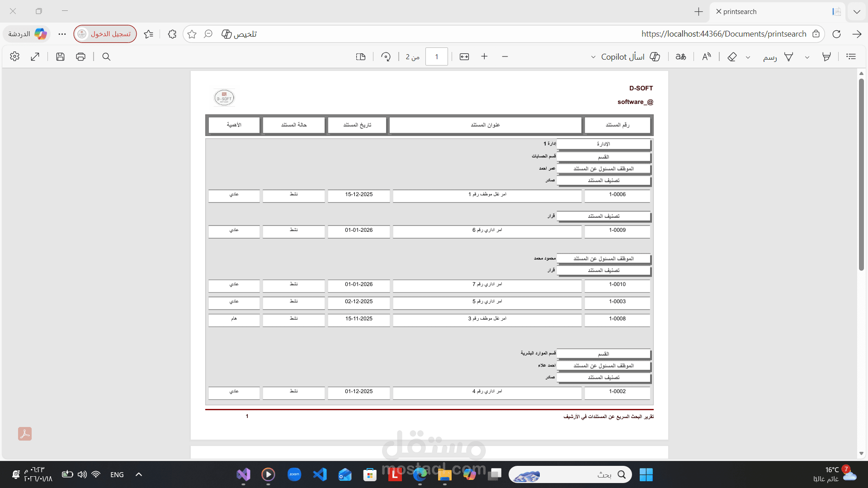Image resolution: width=868 pixels, height=488 pixels.
Task: Open a new tab with the plus button
Action: [x=698, y=12]
